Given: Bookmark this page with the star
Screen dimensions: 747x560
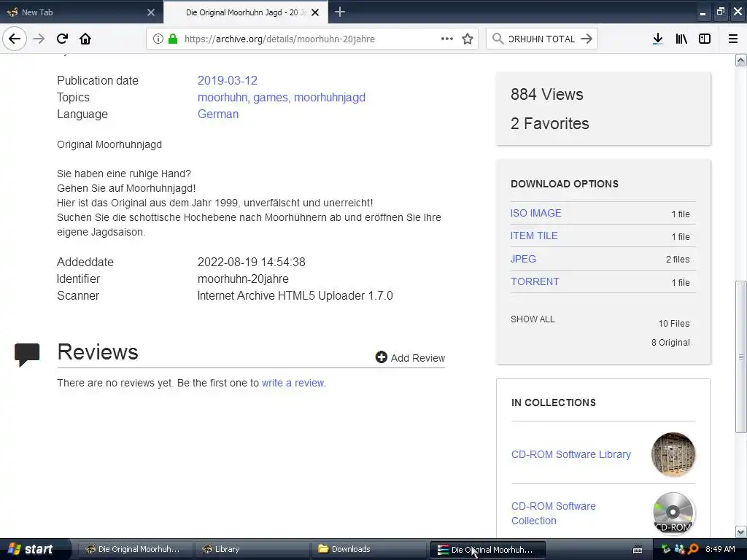Looking at the screenshot, I should [x=468, y=39].
